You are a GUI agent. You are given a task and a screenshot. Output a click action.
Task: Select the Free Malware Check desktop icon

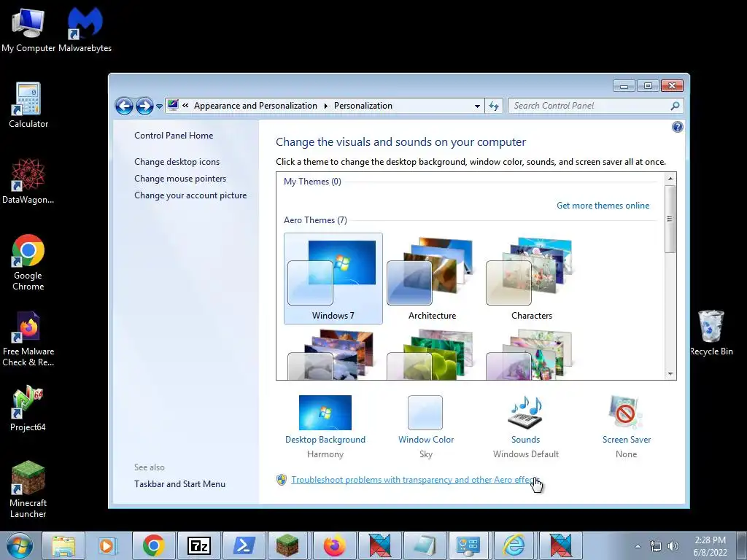[28, 339]
